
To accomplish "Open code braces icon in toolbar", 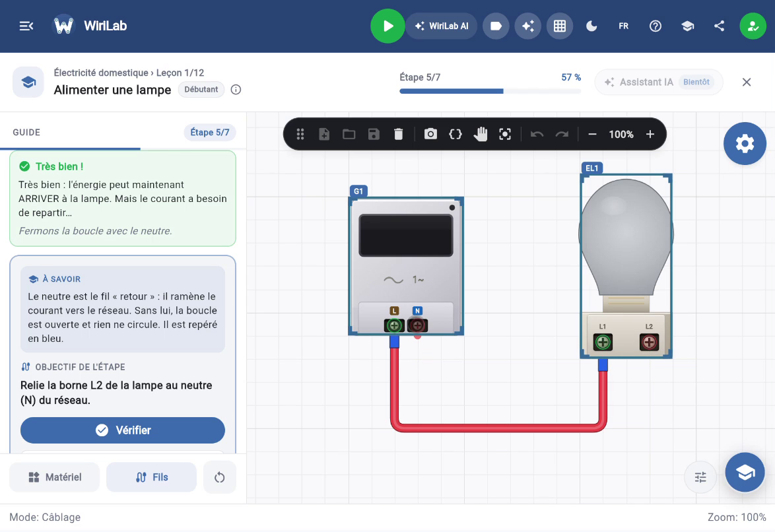I will pyautogui.click(x=455, y=134).
